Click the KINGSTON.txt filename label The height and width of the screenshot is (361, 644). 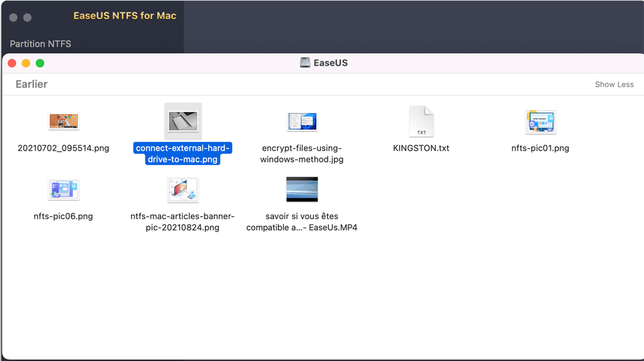pyautogui.click(x=421, y=148)
